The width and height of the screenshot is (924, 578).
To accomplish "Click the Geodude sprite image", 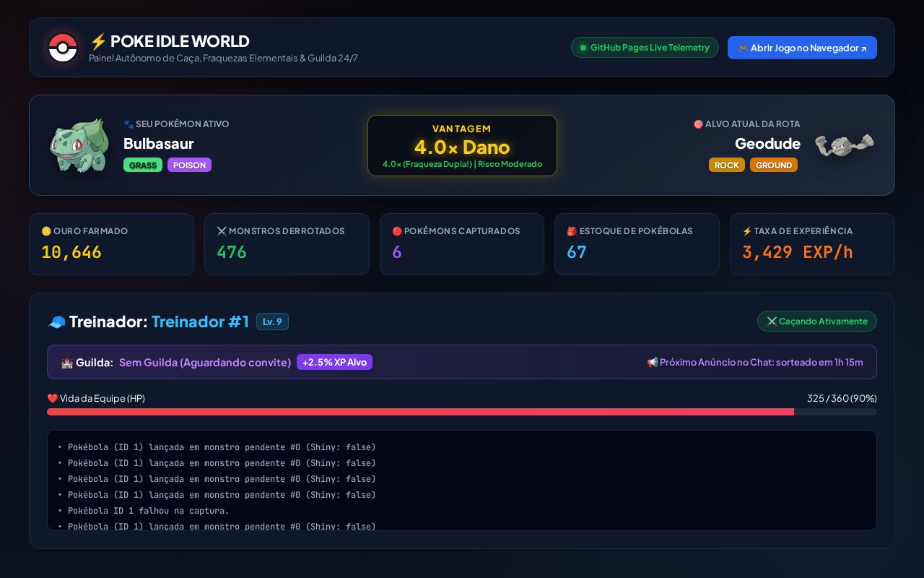I will pos(844,144).
